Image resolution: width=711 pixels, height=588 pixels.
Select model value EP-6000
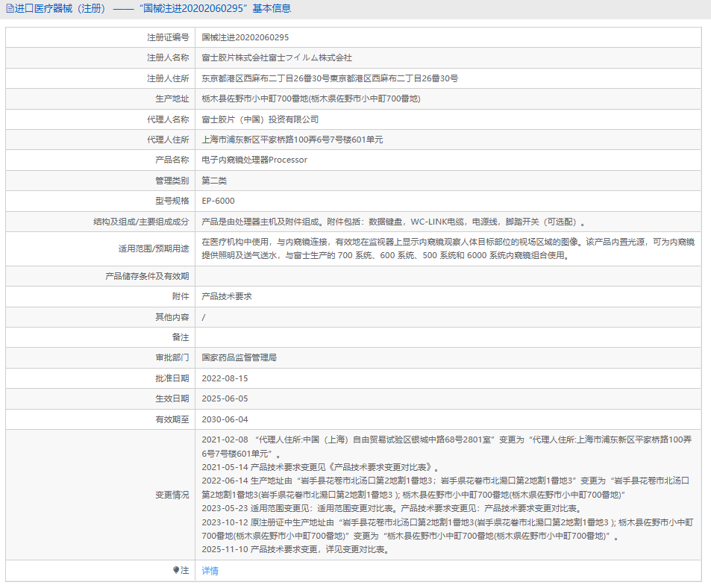tap(218, 201)
